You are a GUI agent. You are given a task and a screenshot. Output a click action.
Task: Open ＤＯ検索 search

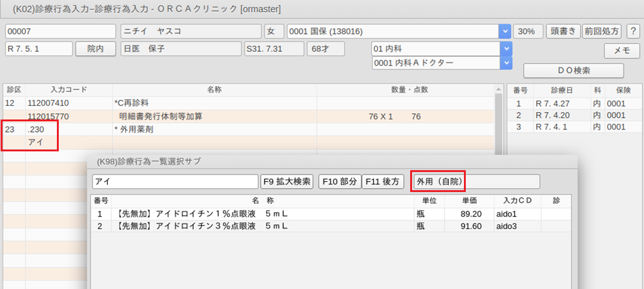point(573,71)
